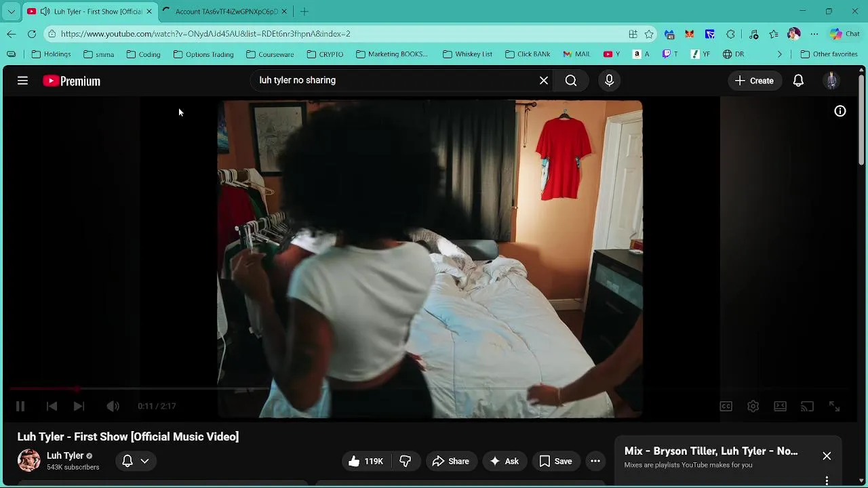This screenshot has width=868, height=488.
Task: Open the apps icon in address bar
Action: coord(633,34)
